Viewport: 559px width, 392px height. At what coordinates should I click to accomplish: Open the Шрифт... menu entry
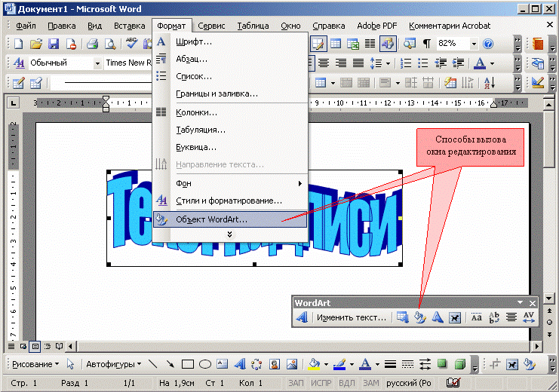point(194,41)
